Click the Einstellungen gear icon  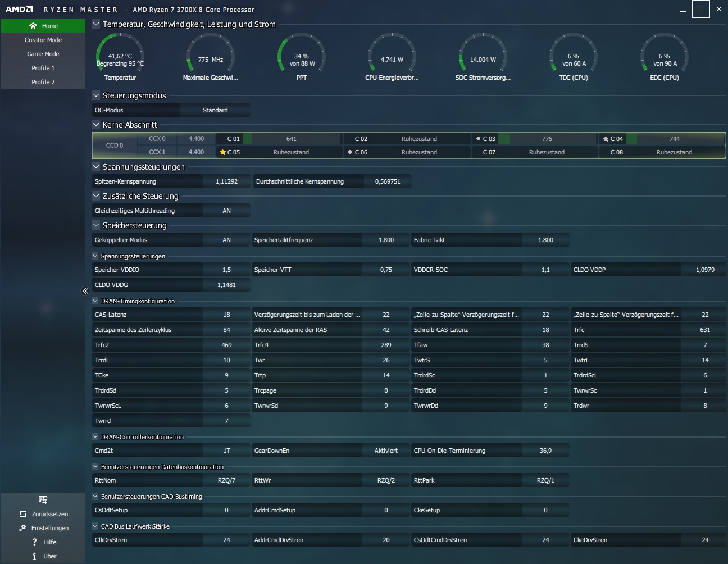click(22, 528)
